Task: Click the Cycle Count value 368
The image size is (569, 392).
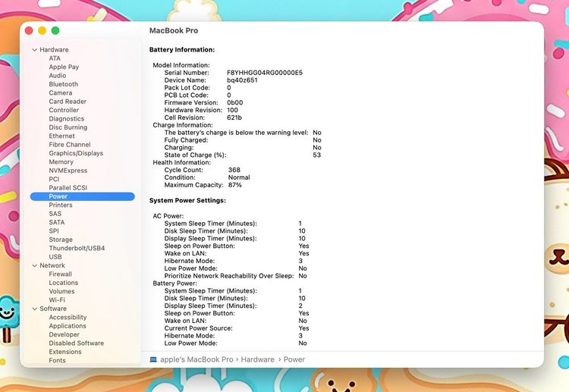Action: pos(234,170)
